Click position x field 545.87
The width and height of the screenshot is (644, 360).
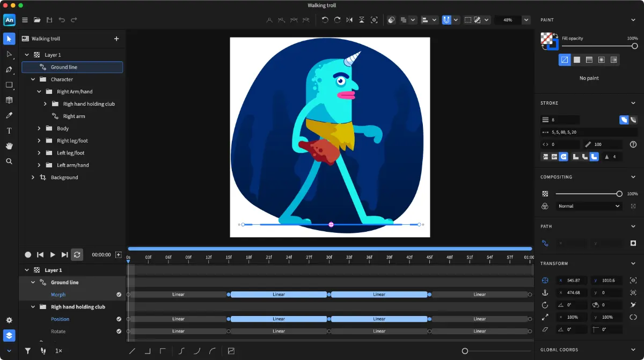[572, 281]
